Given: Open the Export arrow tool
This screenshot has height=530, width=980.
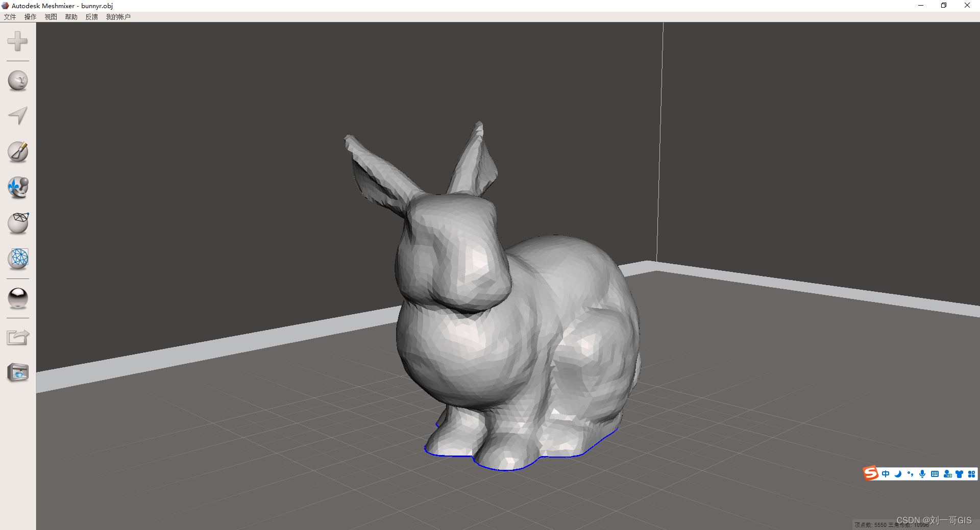Looking at the screenshot, I should tap(18, 337).
